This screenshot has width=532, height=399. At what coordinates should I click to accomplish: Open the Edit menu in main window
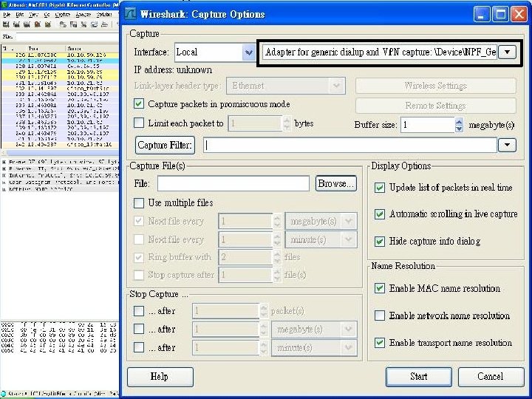[x=20, y=15]
